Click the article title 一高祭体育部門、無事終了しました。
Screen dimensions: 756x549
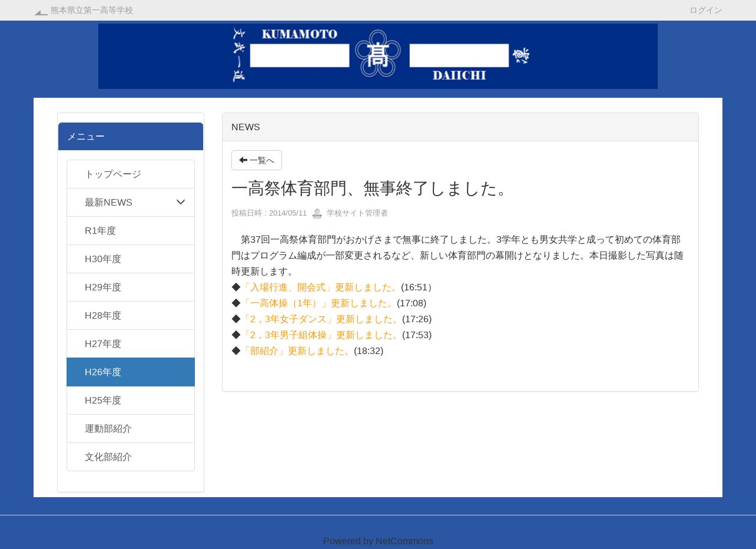(372, 188)
